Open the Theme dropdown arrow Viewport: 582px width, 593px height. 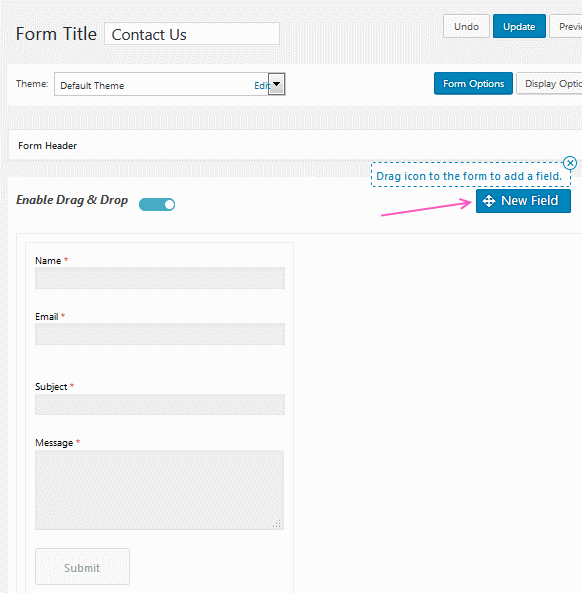pos(277,84)
